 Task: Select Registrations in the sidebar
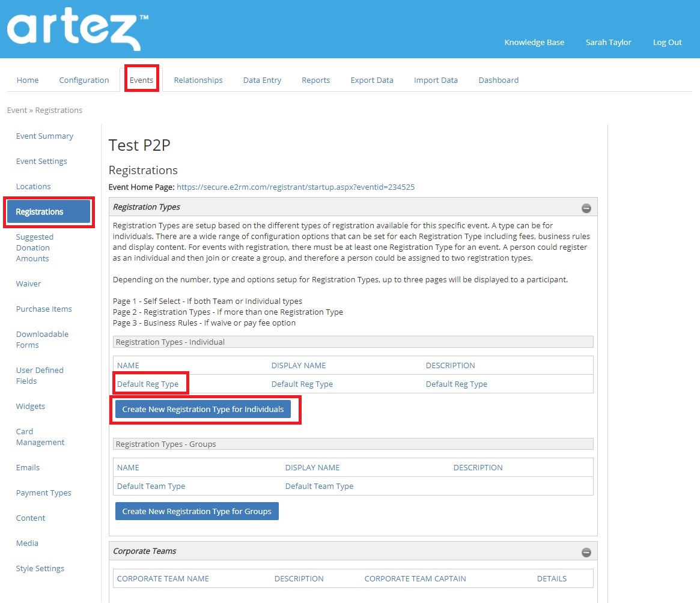tap(49, 212)
